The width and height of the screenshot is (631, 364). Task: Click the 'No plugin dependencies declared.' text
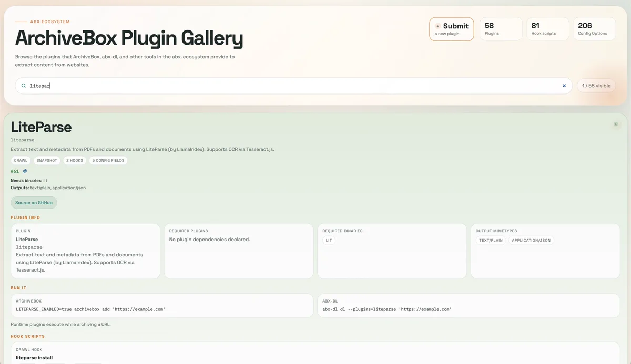pos(209,240)
